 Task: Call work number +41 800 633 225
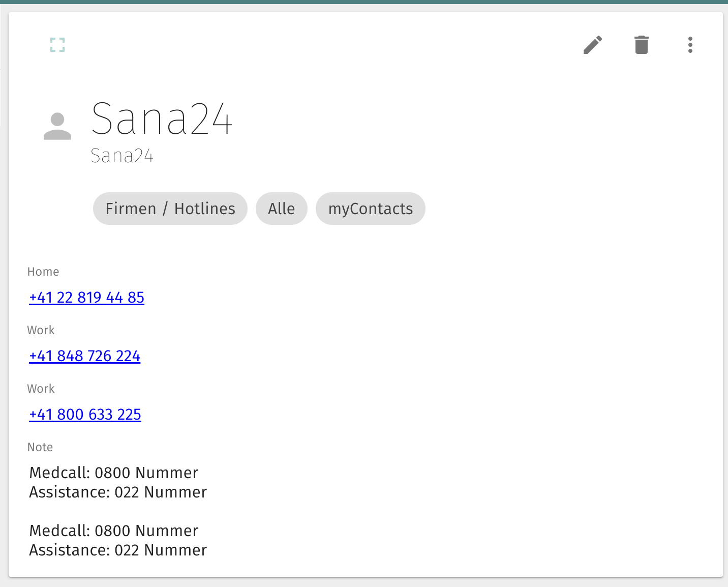coord(85,415)
